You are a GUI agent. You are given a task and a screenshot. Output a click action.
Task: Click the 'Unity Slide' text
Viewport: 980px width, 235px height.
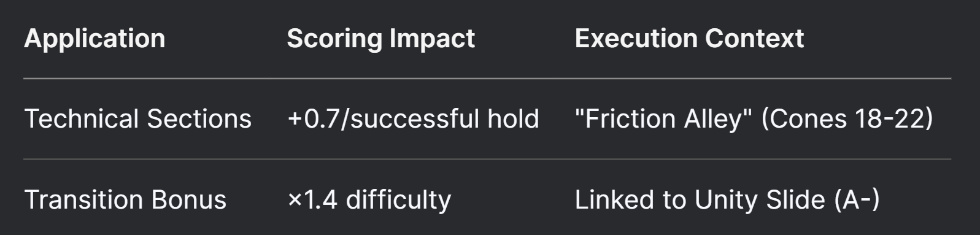click(x=760, y=199)
